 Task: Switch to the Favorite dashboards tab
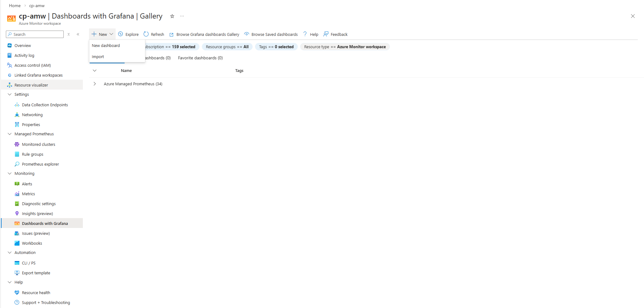pyautogui.click(x=200, y=58)
